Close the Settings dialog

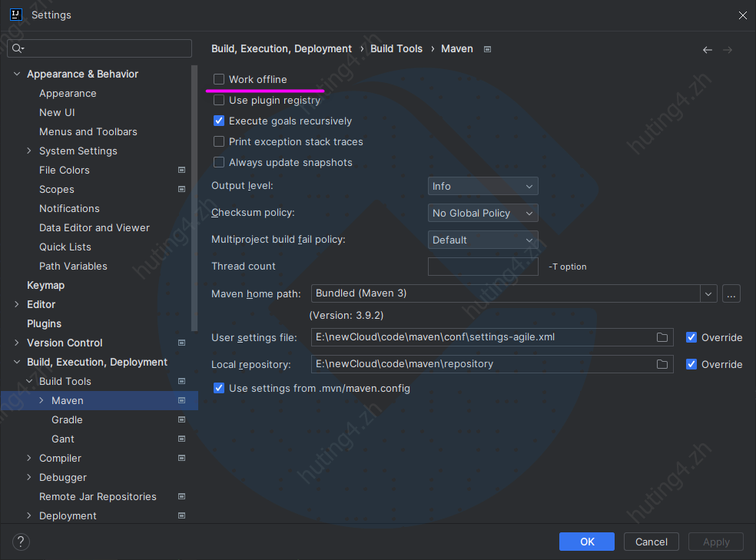(742, 15)
